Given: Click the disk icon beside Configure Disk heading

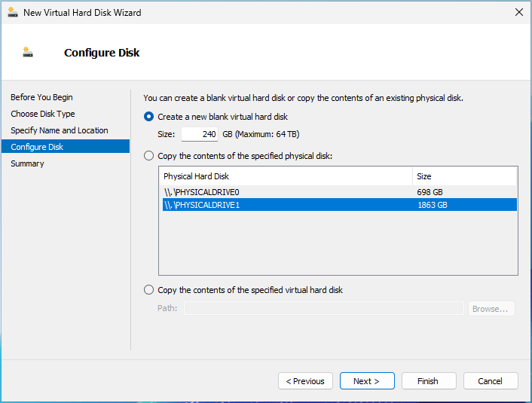Looking at the screenshot, I should (28, 52).
